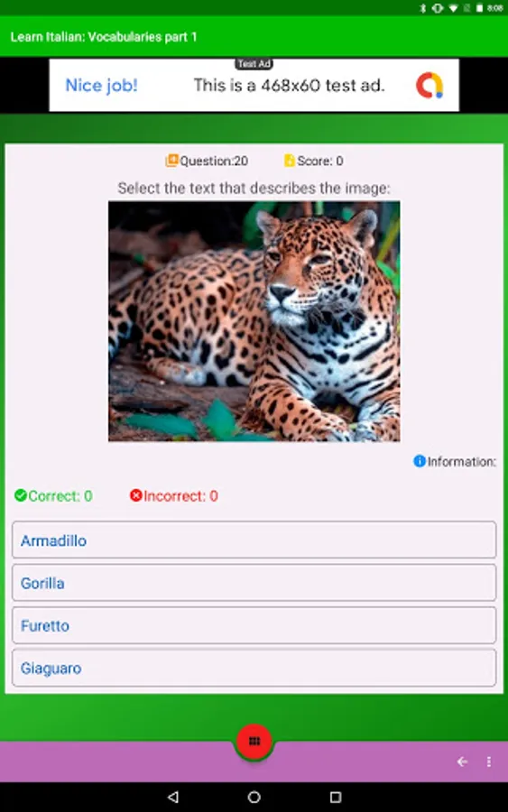
Task: Tap the yellow Score icon
Action: [x=290, y=161]
